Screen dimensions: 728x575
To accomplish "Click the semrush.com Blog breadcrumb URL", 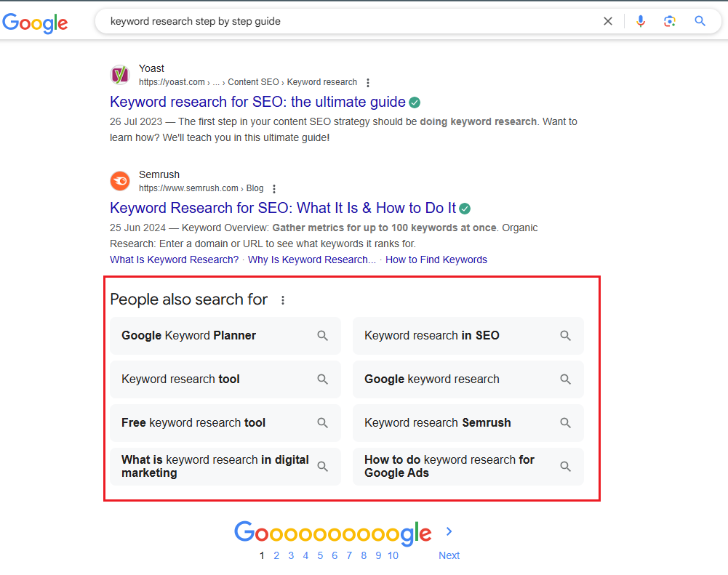I will click(201, 188).
